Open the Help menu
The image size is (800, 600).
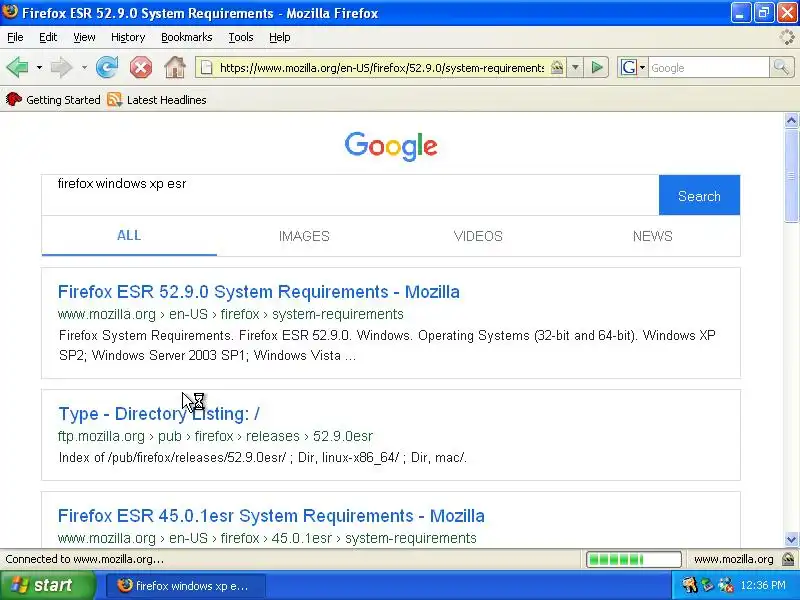[280, 37]
